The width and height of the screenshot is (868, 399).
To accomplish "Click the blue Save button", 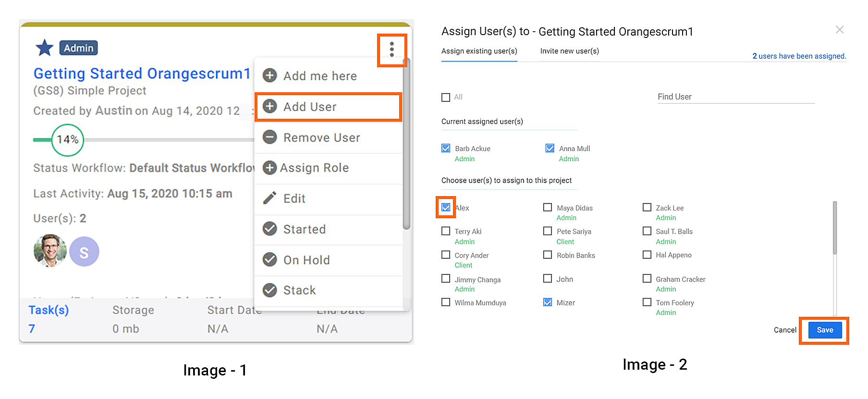I will tap(825, 330).
